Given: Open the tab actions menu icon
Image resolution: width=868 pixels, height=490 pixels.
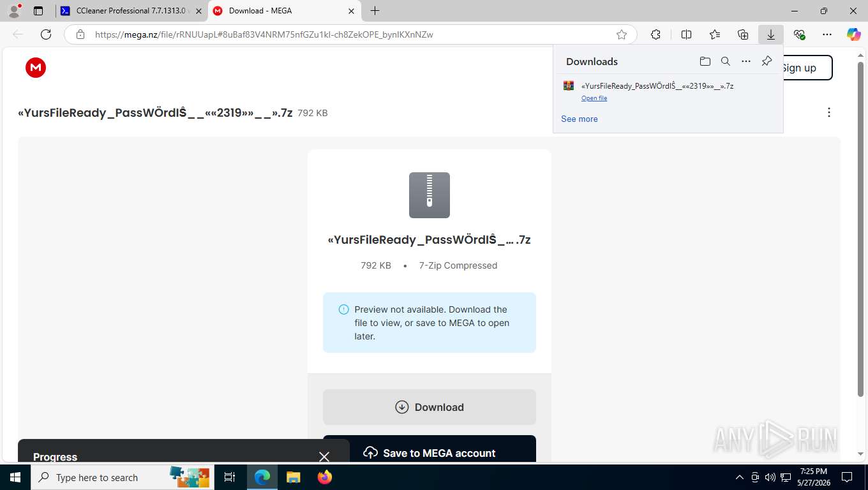Looking at the screenshot, I should click(x=38, y=11).
